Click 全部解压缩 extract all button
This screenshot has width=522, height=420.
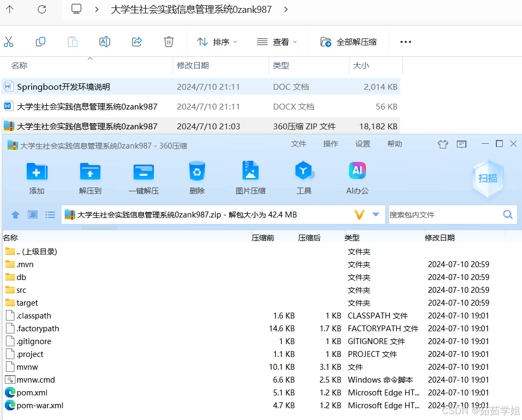348,42
